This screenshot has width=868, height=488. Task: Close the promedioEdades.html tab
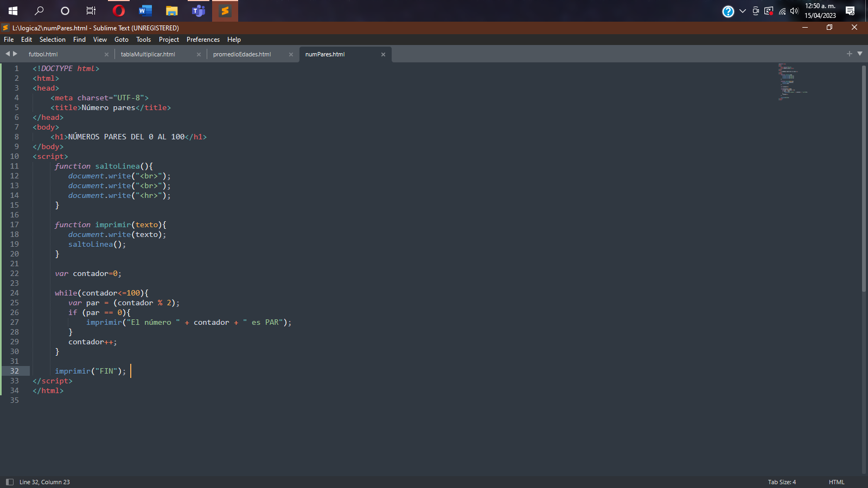click(x=291, y=54)
